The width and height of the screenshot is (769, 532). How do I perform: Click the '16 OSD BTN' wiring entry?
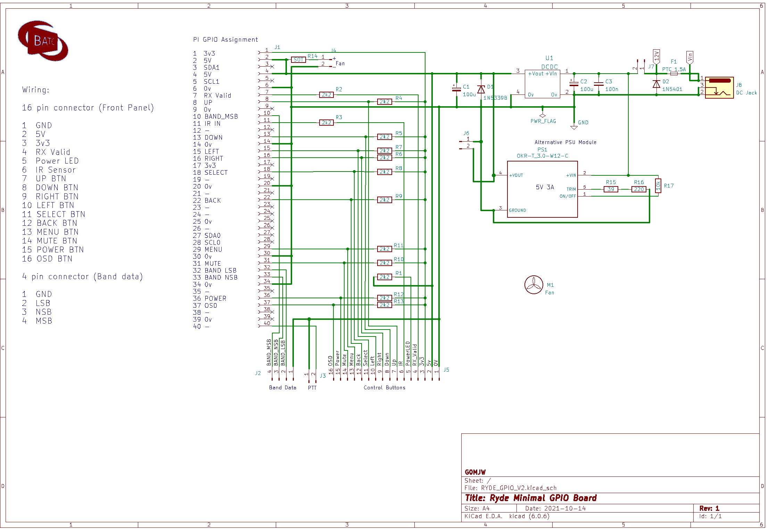47,259
